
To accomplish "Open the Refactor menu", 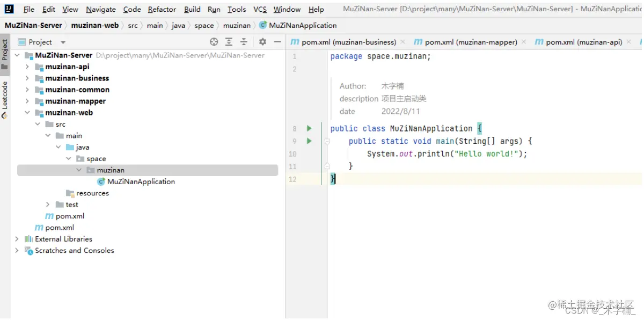I will 162,9.
